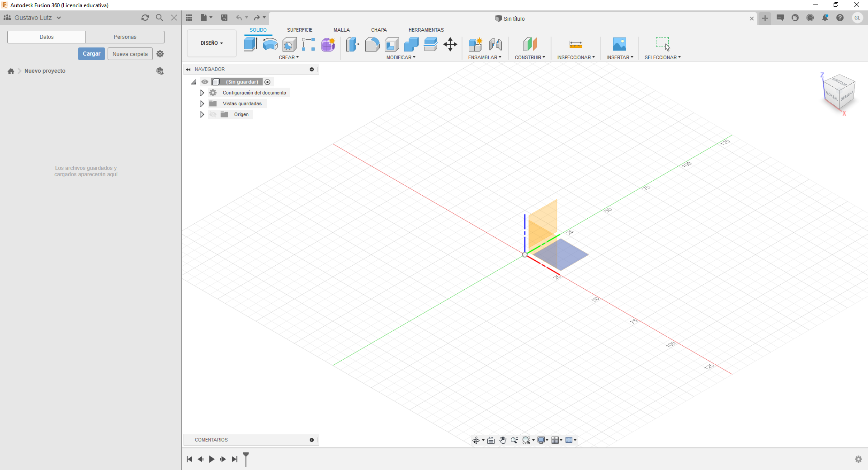Click the Look At icon

(491, 440)
